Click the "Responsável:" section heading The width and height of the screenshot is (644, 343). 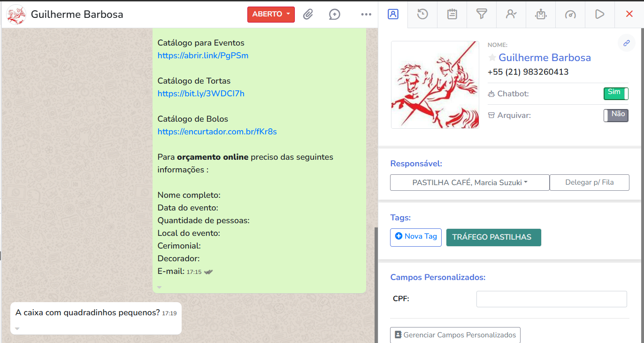[416, 164]
